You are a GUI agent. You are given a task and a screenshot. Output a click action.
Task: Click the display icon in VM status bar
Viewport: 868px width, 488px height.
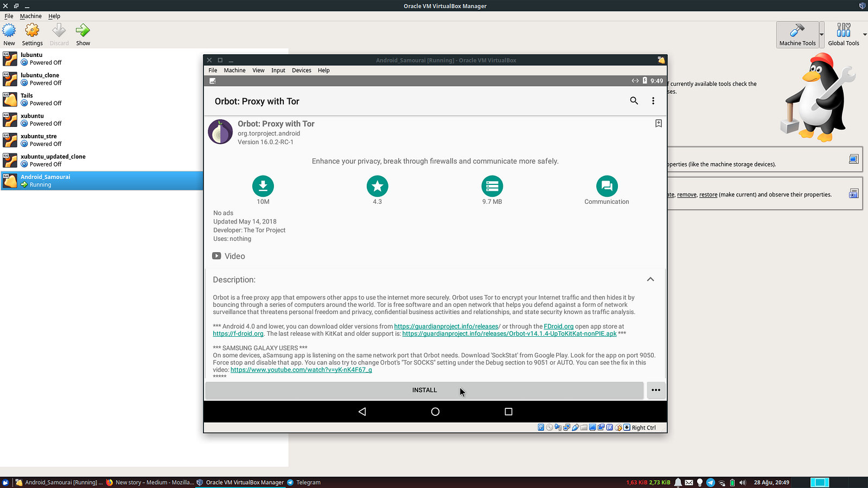(593, 427)
